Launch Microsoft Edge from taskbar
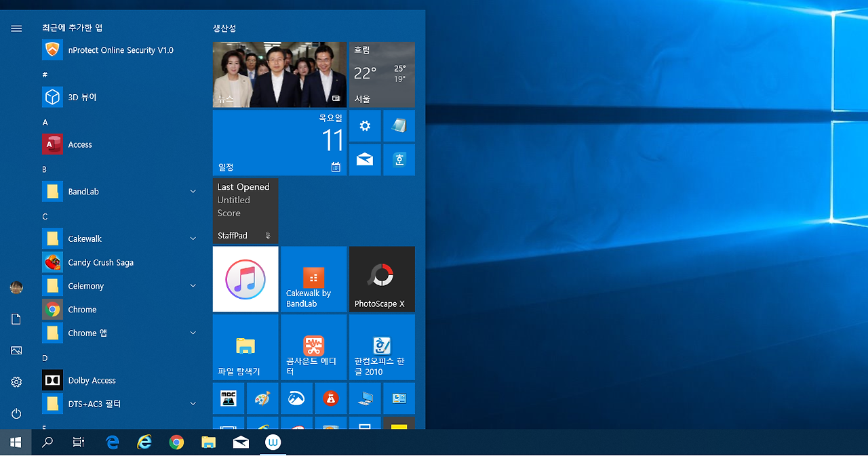Screen dimensions: 868x456 coord(113,442)
